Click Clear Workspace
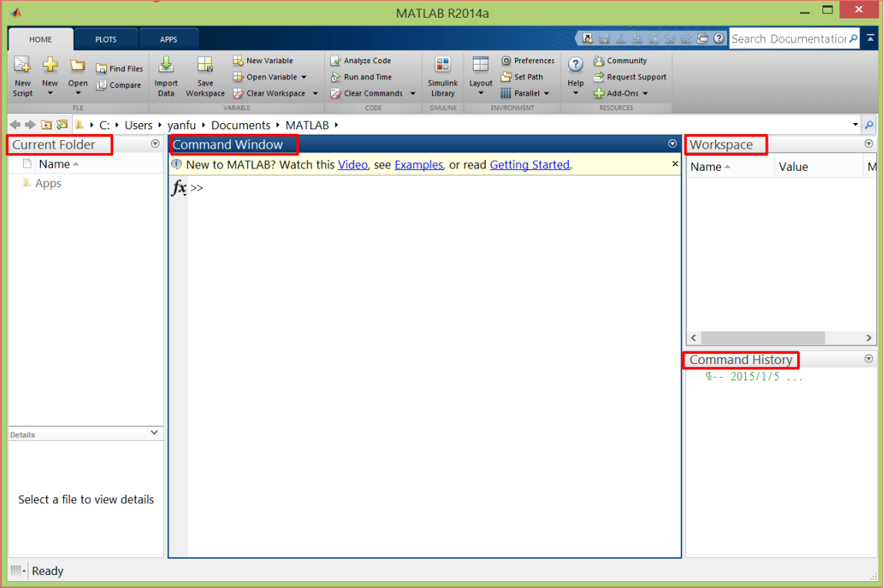The image size is (884, 588). coord(269,93)
